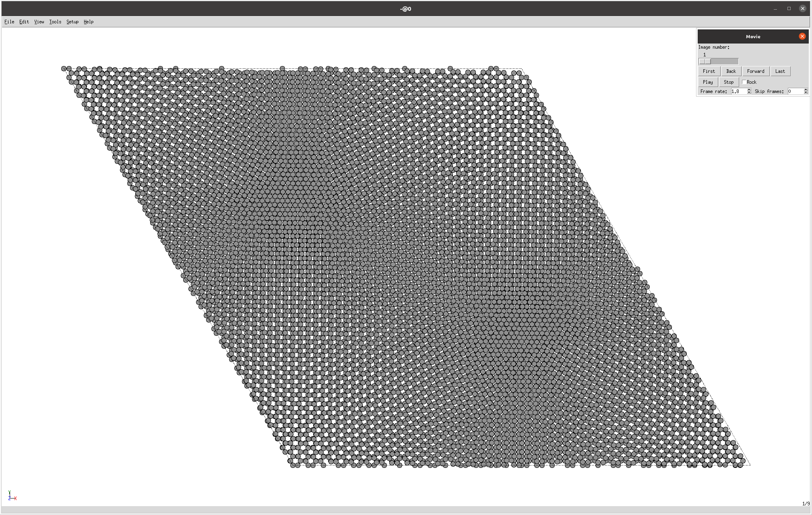
Task: Toggle the Rock playback mode
Action: (x=744, y=81)
